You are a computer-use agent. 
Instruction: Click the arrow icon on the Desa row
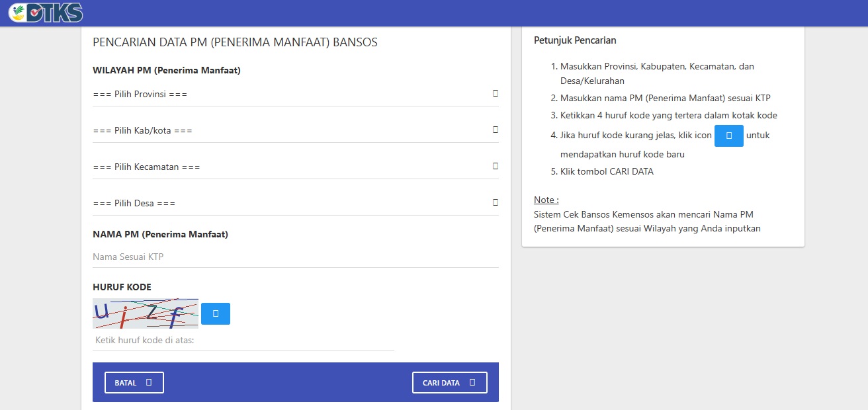(x=495, y=202)
